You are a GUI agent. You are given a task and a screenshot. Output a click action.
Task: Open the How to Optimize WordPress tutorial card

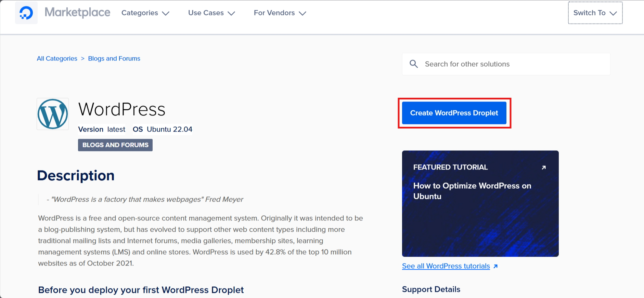point(480,204)
